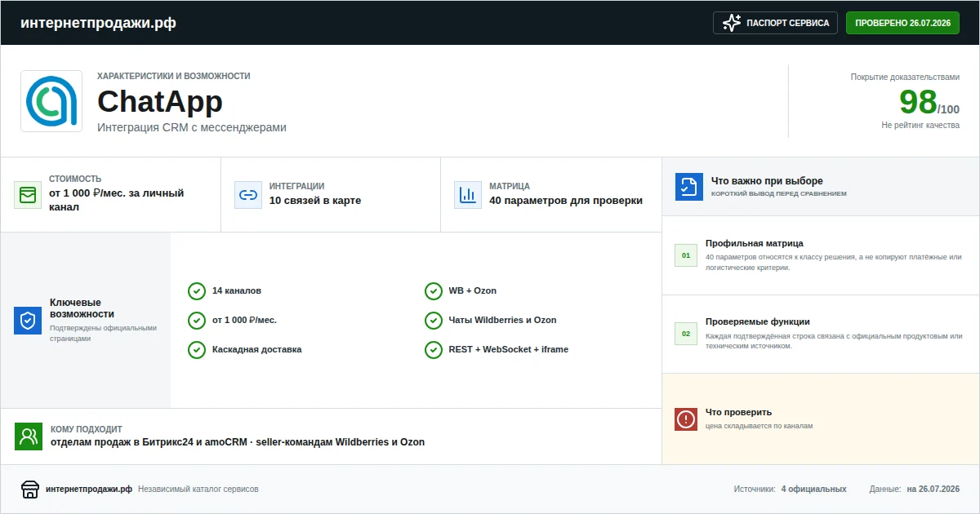The width and height of the screenshot is (980, 514).
Task: Click the Профильная матрица heading
Action: click(x=755, y=243)
